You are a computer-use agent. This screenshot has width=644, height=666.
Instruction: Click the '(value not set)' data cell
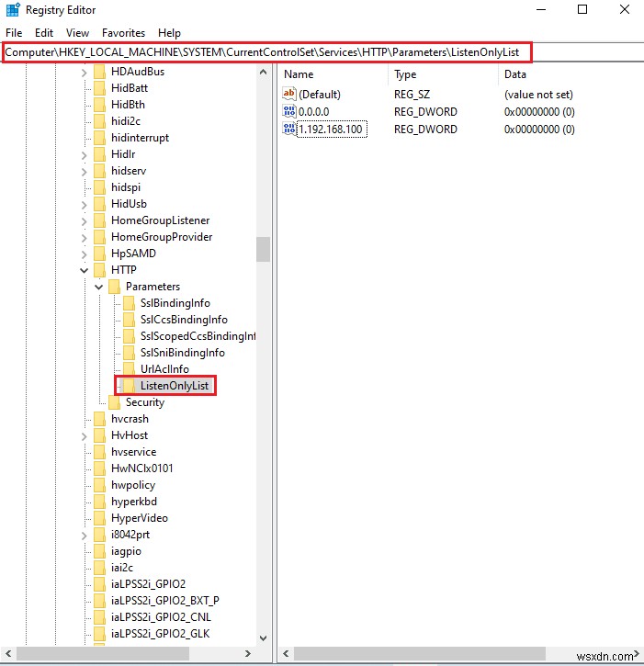click(538, 95)
